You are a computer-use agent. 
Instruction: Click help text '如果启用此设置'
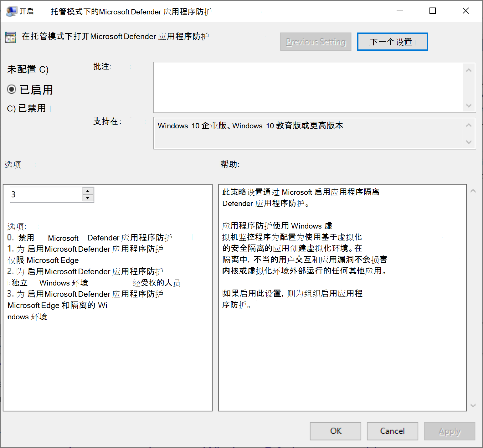pyautogui.click(x=252, y=294)
